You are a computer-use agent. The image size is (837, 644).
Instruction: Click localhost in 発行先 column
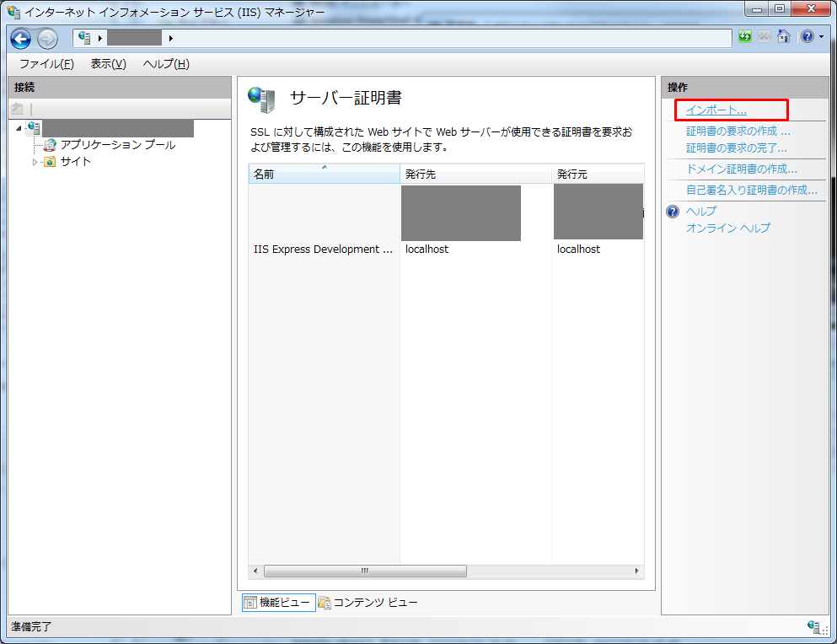coord(427,250)
